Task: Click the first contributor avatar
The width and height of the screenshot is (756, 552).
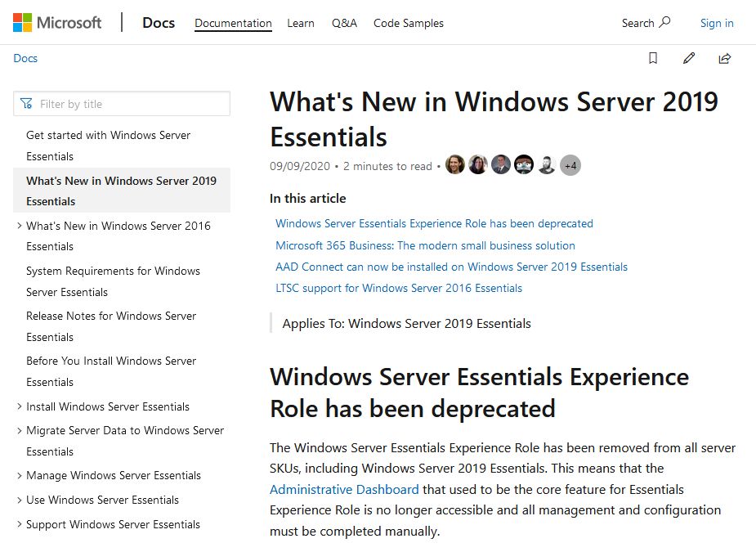Action: [x=454, y=165]
